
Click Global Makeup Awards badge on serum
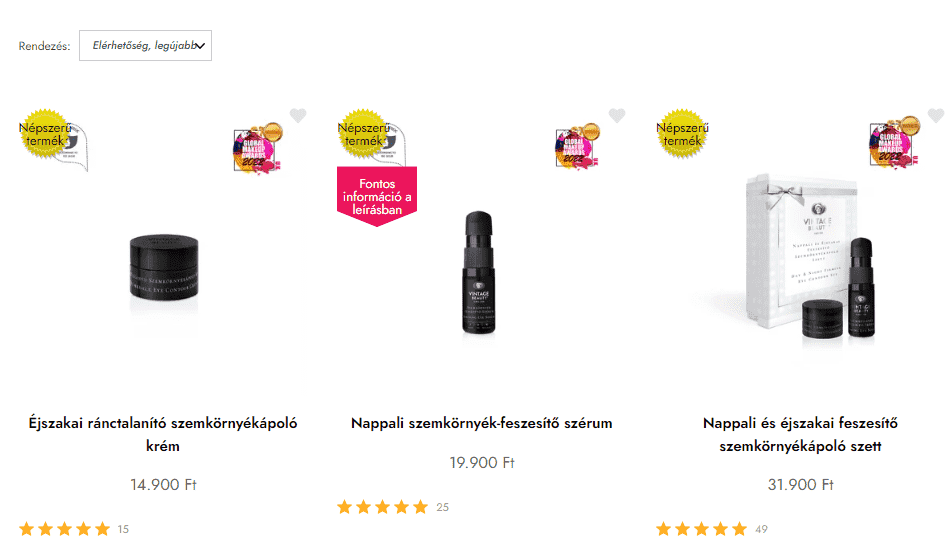pyautogui.click(x=577, y=147)
